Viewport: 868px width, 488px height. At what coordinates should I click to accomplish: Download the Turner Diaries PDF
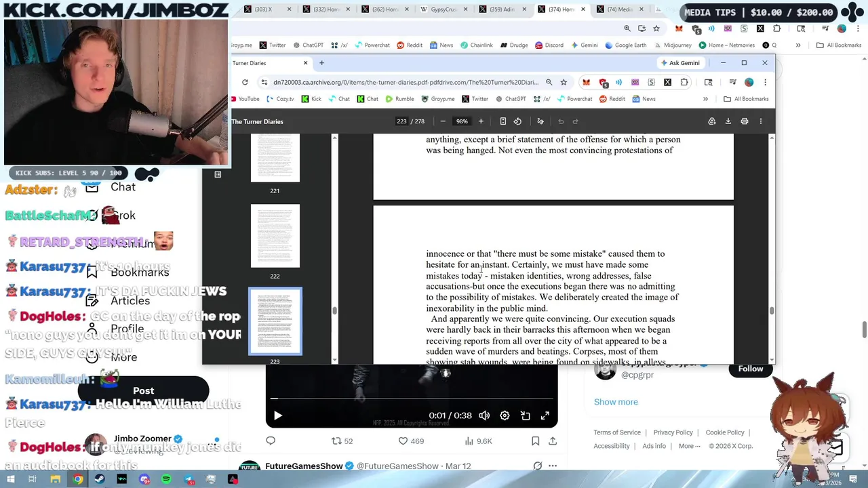pos(728,121)
